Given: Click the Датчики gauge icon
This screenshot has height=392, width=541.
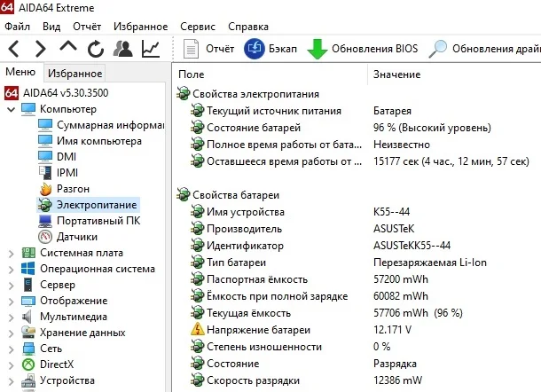Looking at the screenshot, I should 45,237.
